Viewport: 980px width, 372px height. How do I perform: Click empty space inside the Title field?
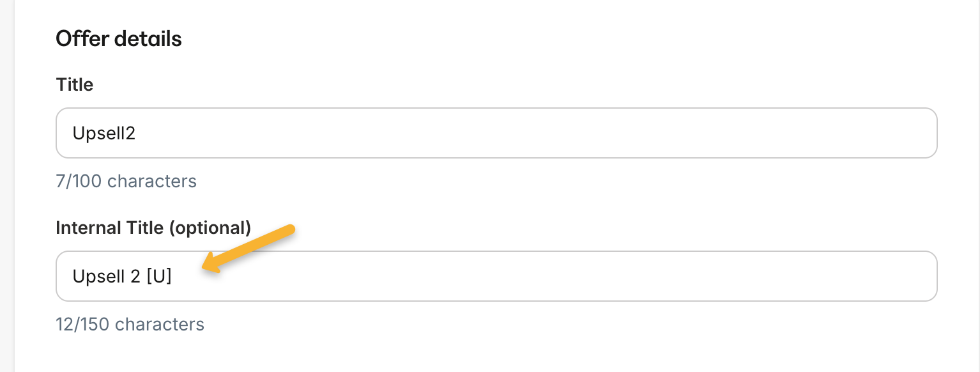point(575,133)
